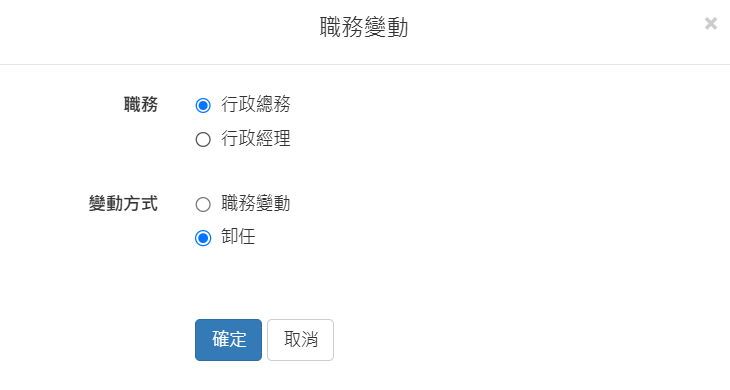Viewport: 730px width, 390px height.
Task: Click the 職務變動 dialog title text
Action: [x=364, y=27]
